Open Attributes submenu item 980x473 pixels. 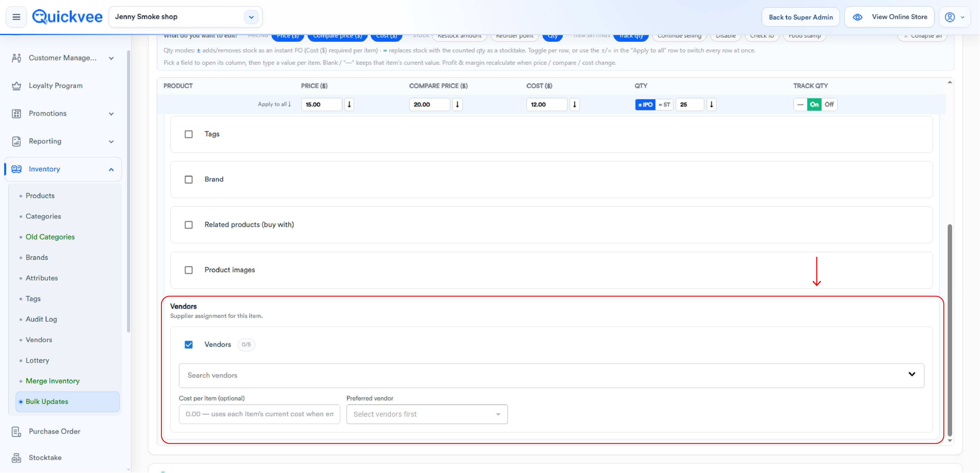point(41,278)
